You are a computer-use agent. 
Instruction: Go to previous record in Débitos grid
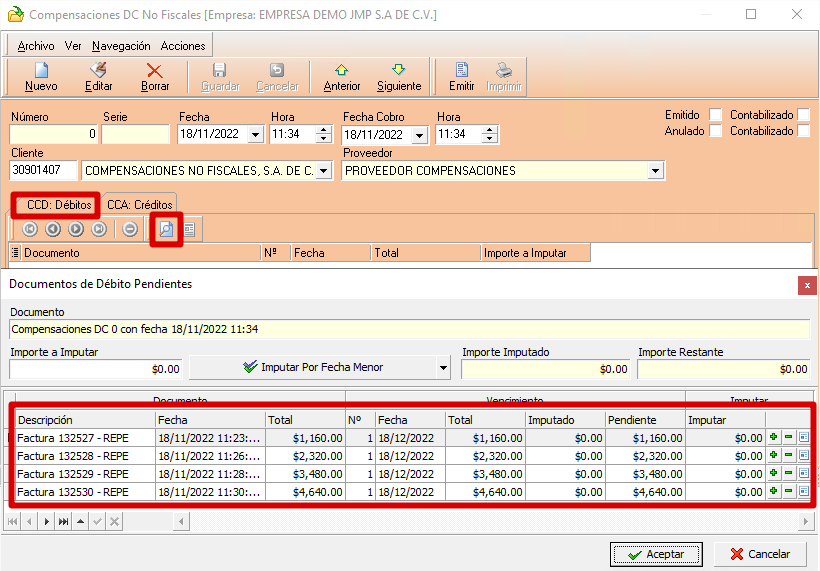(x=53, y=229)
